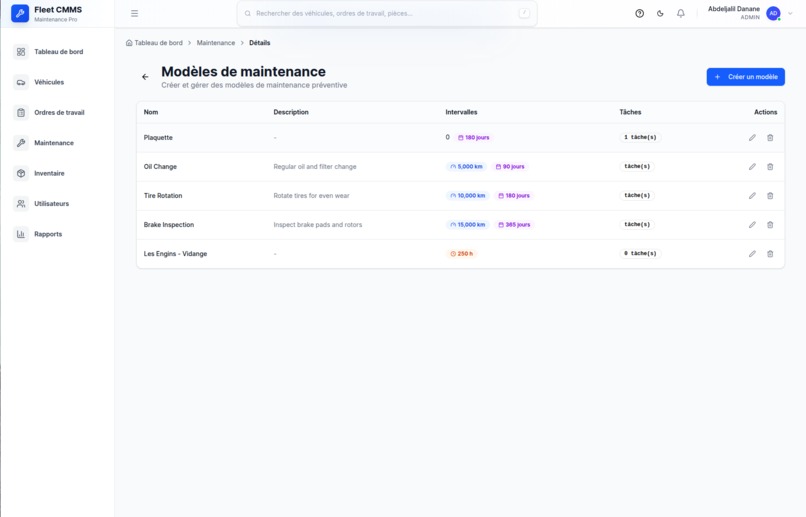806x517 pixels.
Task: Delete the Brake Inspection template
Action: point(770,225)
